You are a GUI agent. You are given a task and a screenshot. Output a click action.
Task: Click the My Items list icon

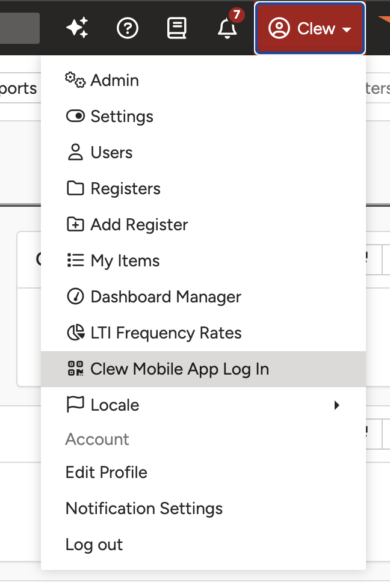[75, 260]
